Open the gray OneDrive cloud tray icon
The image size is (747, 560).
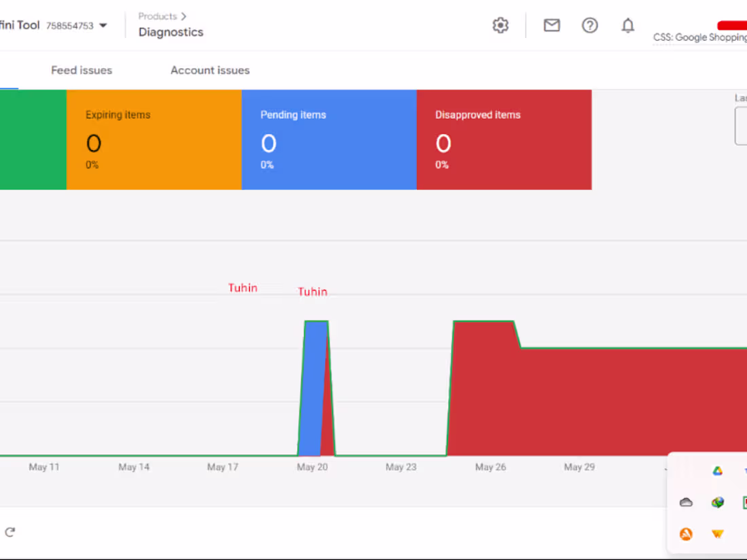pos(686,502)
